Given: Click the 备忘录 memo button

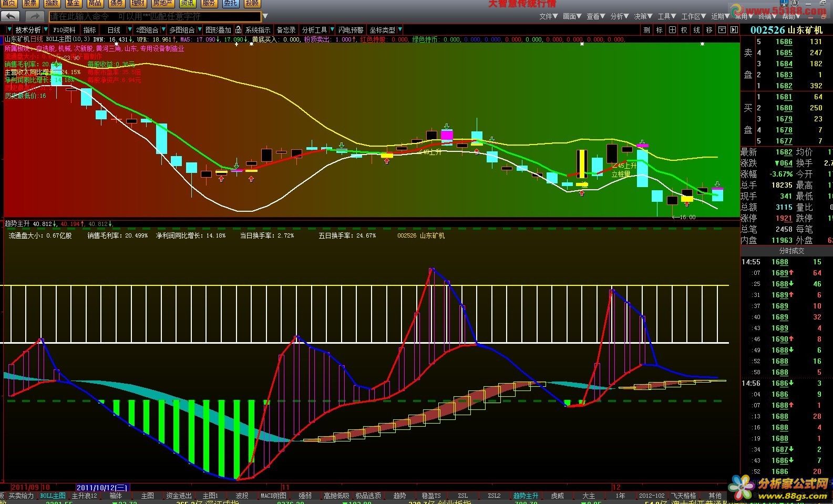Looking at the screenshot, I should click(286, 30).
